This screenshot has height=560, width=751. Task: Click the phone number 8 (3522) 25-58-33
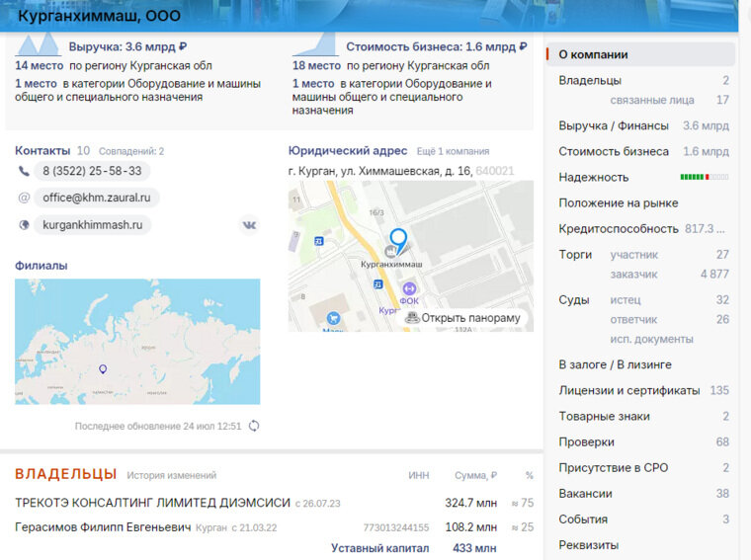pos(92,171)
